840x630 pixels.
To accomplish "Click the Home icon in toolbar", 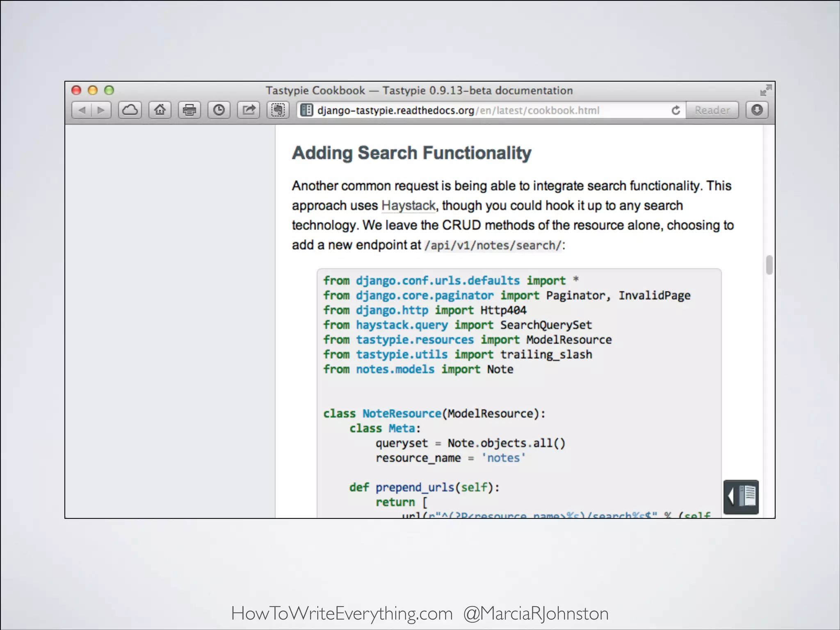I will pos(160,110).
